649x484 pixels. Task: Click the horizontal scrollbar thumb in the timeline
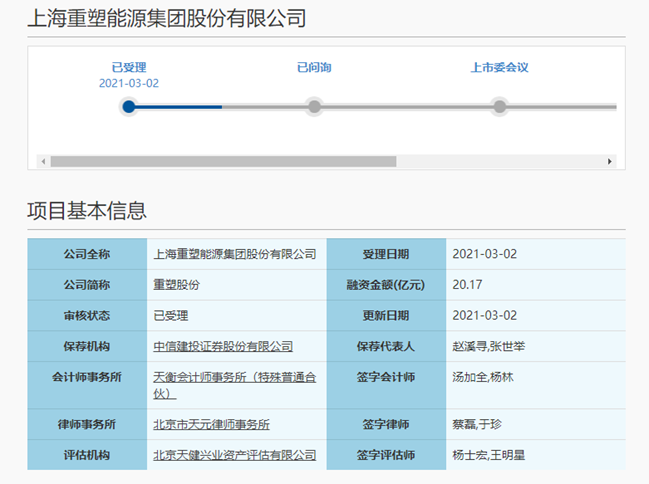point(224,161)
